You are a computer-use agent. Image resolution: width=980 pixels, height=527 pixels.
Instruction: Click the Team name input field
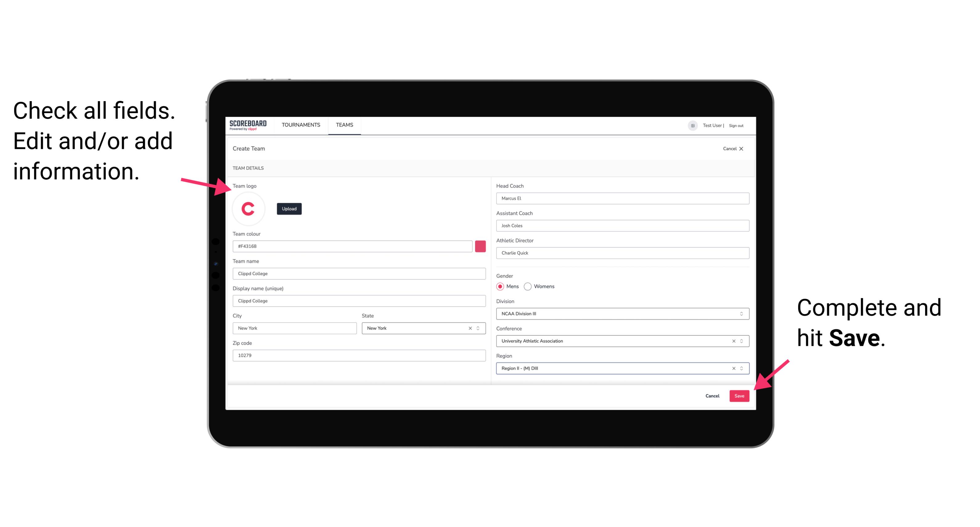[359, 273]
